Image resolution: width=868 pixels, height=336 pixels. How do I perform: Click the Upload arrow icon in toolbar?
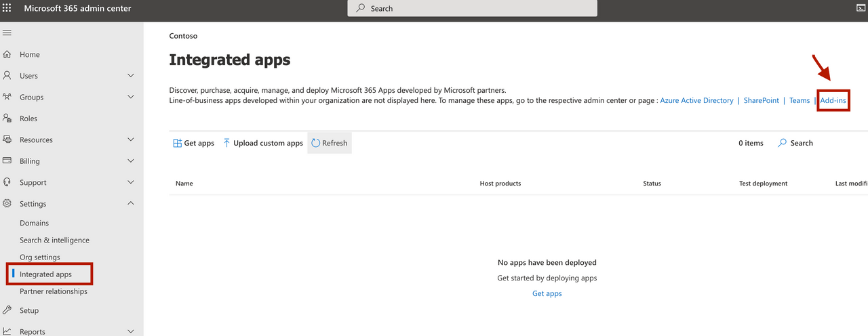pos(226,143)
